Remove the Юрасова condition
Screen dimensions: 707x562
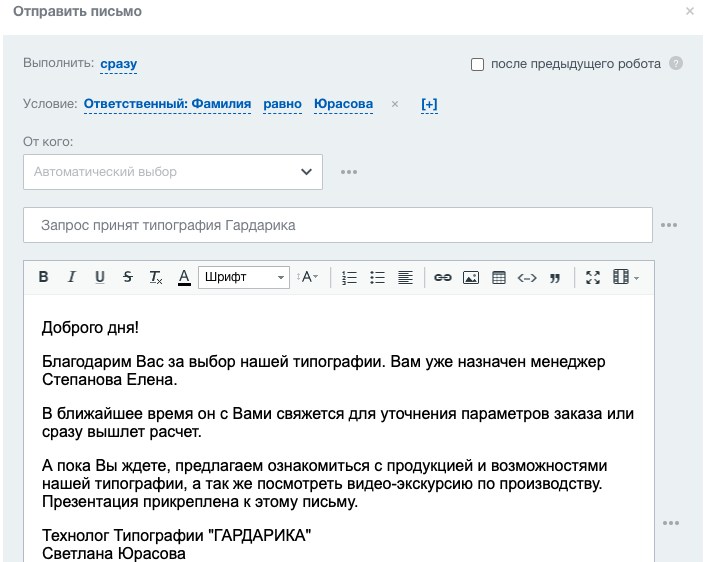(395, 104)
